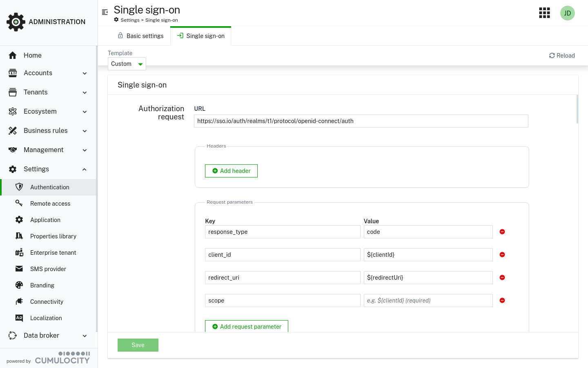The height and width of the screenshot is (368, 588).
Task: Open the application switcher grid icon
Action: [544, 13]
